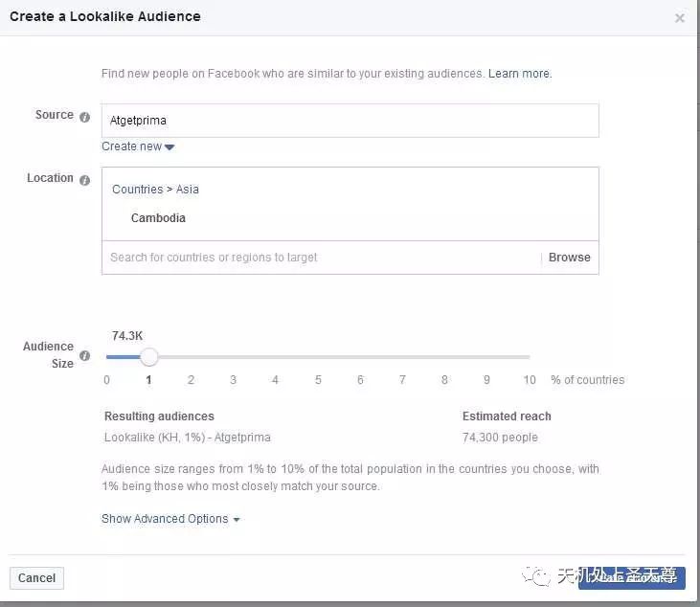700x607 pixels.
Task: Click the Source field containing Atgetprima
Action: (x=350, y=121)
